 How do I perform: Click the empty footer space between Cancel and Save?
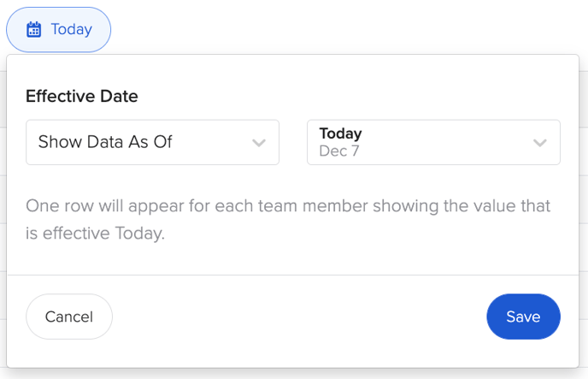click(299, 317)
